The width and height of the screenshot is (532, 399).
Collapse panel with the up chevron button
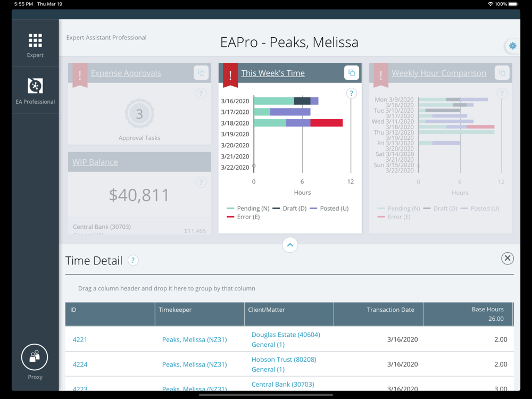coord(290,245)
